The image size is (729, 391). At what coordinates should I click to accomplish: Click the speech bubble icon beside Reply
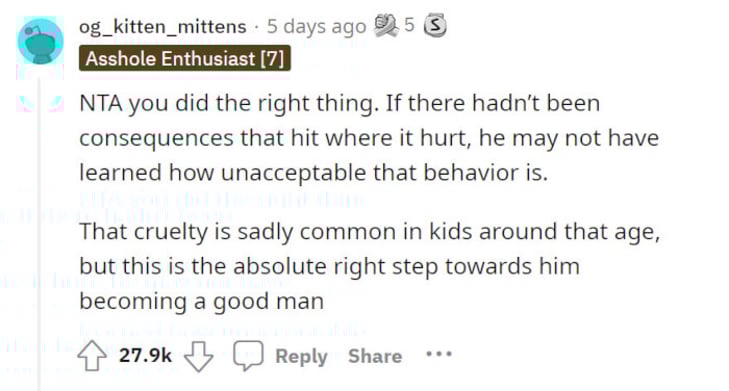pos(248,356)
